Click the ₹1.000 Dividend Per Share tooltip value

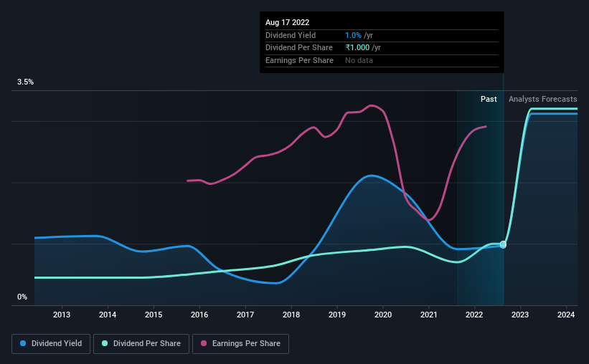click(x=357, y=48)
